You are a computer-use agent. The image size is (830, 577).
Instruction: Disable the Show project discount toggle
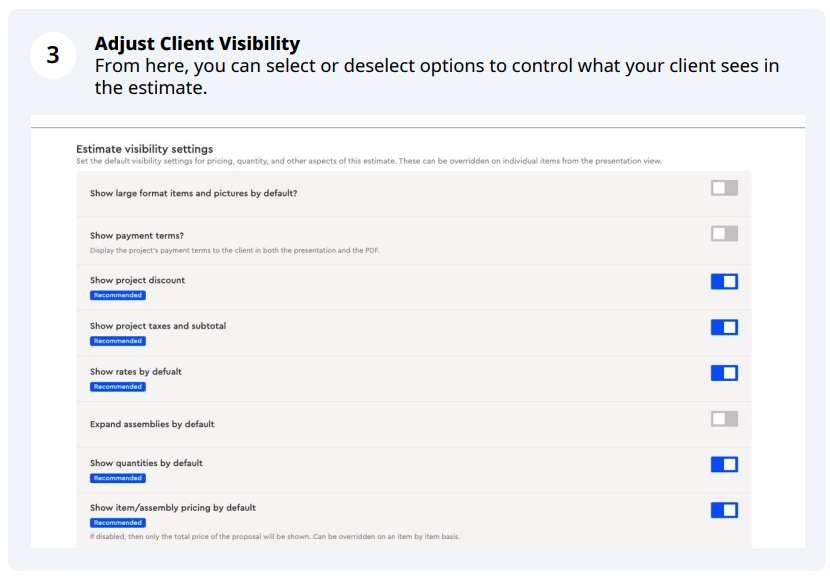[x=724, y=282]
